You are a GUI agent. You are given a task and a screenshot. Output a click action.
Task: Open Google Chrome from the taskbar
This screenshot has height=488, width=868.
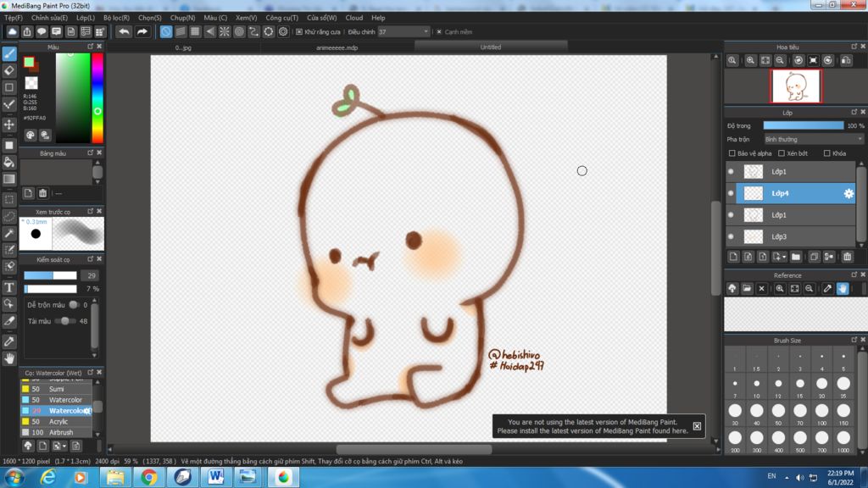coord(148,477)
